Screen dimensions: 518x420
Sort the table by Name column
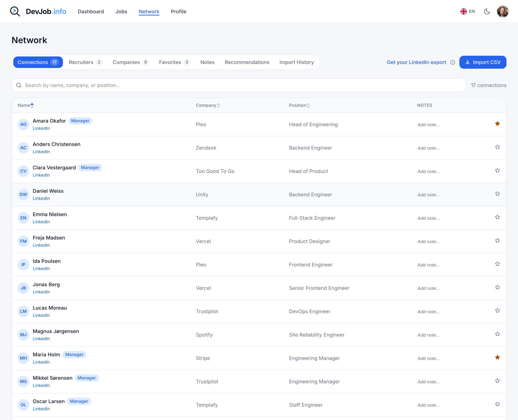(x=26, y=105)
